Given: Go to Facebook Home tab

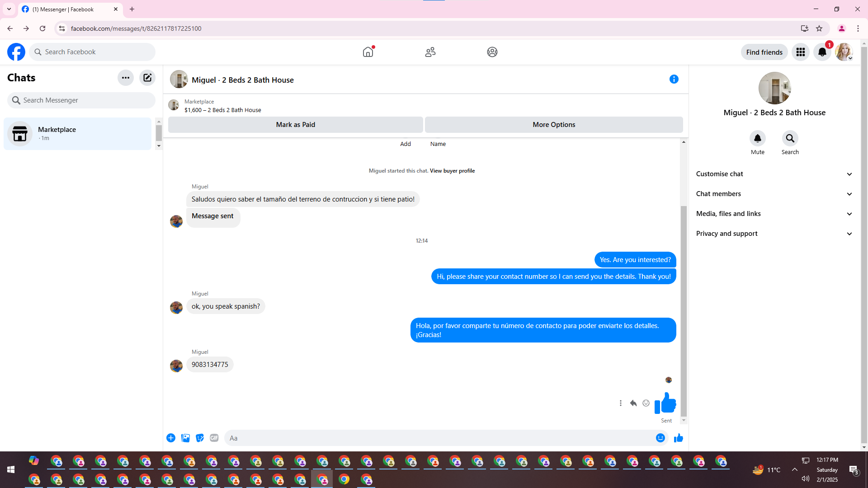Looking at the screenshot, I should pos(368,52).
